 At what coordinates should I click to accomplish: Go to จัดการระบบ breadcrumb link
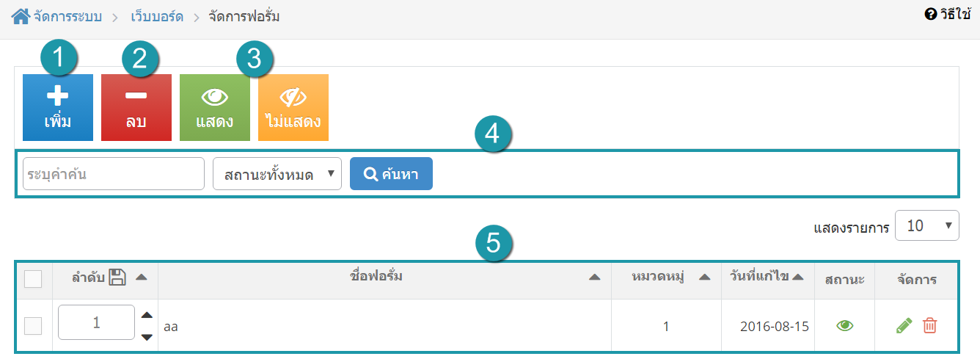pos(67,16)
